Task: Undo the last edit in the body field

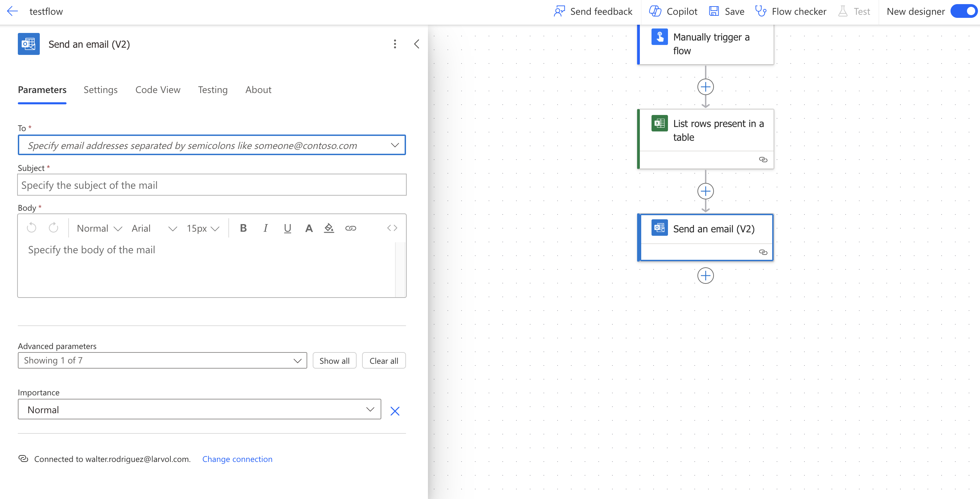Action: click(32, 228)
